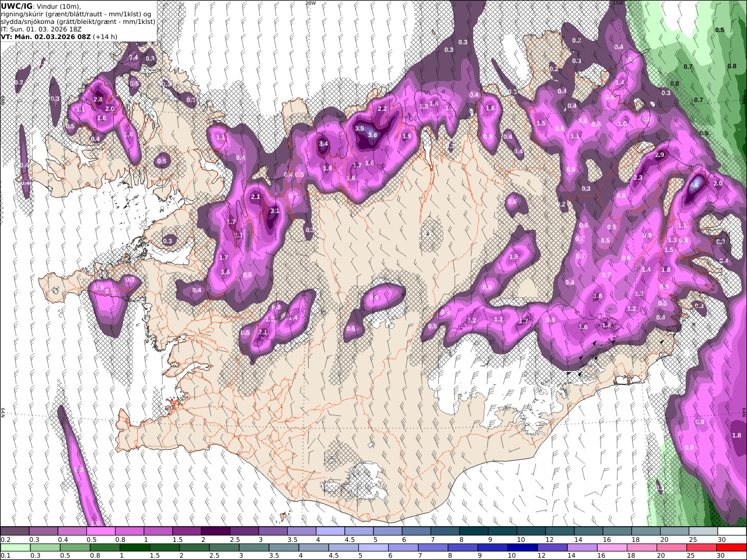Image resolution: width=747 pixels, height=560 pixels.
Task: Click the 'VT: Mán. 02.03.2026 08Z' valid time
Action: [46, 36]
